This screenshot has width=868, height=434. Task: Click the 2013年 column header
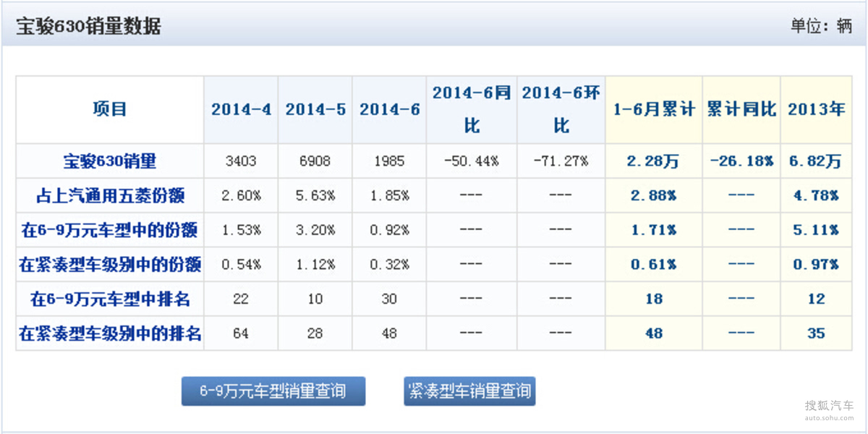[x=817, y=110]
